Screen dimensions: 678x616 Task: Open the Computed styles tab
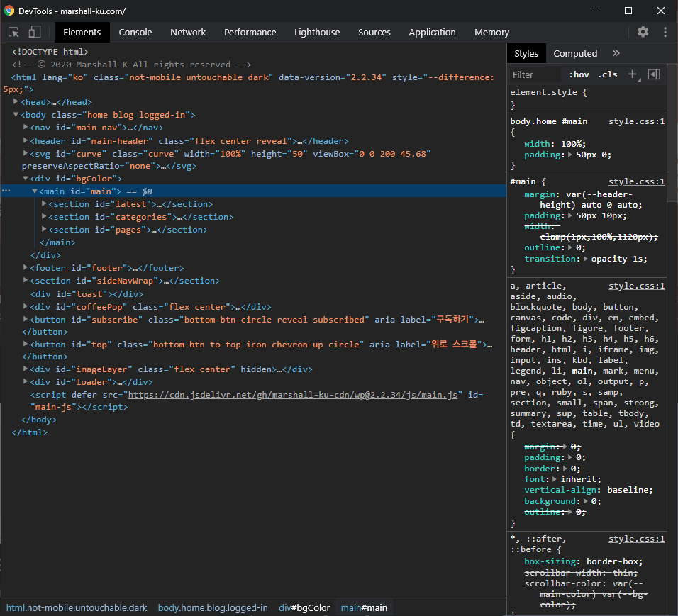pyautogui.click(x=575, y=53)
